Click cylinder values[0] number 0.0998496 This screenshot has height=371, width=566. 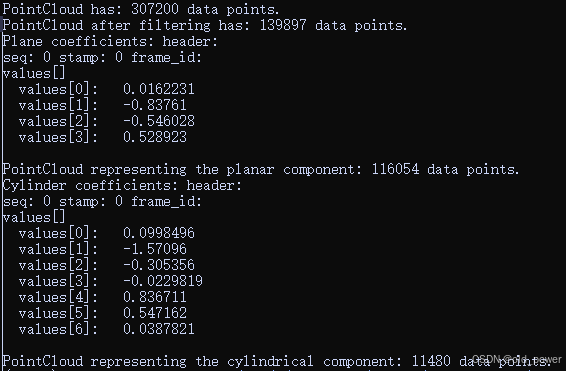click(159, 233)
